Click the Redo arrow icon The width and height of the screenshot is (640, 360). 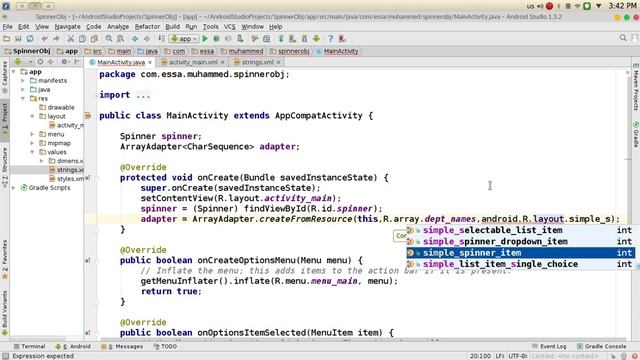pos(56,39)
